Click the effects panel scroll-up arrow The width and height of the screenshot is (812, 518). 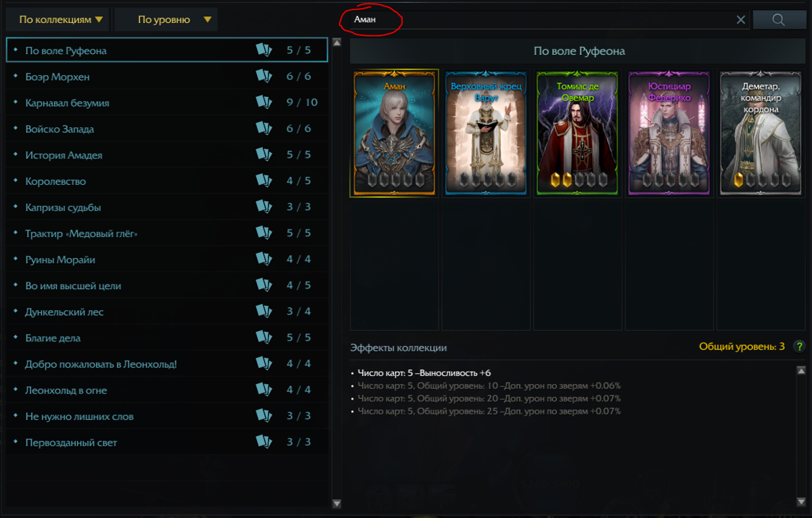pyautogui.click(x=800, y=370)
